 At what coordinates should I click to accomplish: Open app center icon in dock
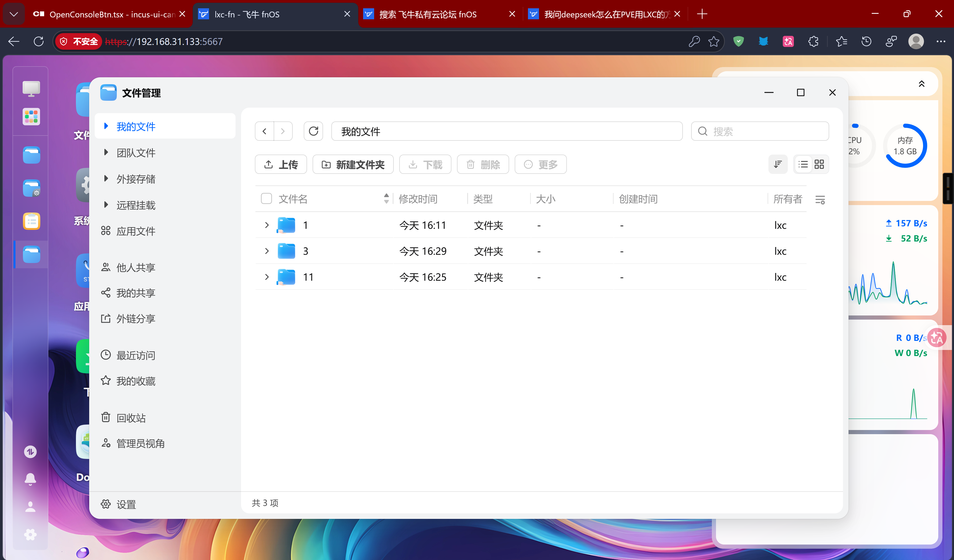click(31, 116)
